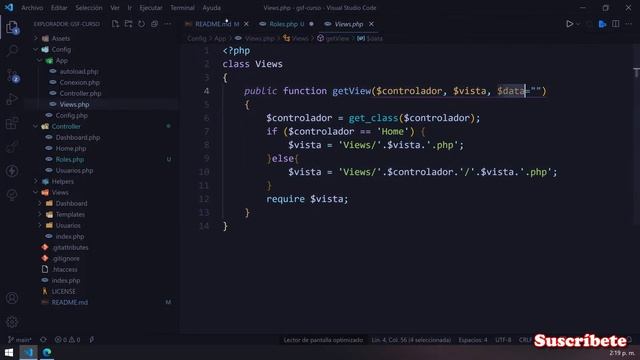Open the Extensions view
This screenshot has height=360, width=640.
pyautogui.click(x=12, y=123)
